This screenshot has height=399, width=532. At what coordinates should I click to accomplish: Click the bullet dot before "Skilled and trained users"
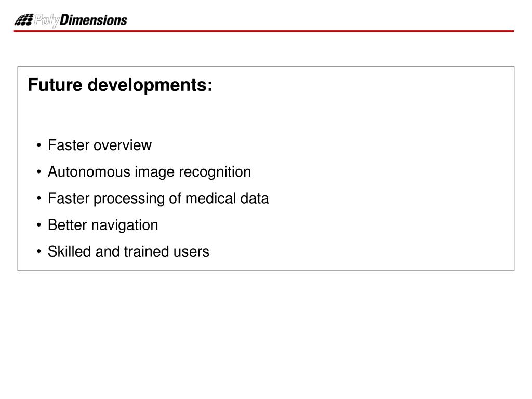click(38, 252)
